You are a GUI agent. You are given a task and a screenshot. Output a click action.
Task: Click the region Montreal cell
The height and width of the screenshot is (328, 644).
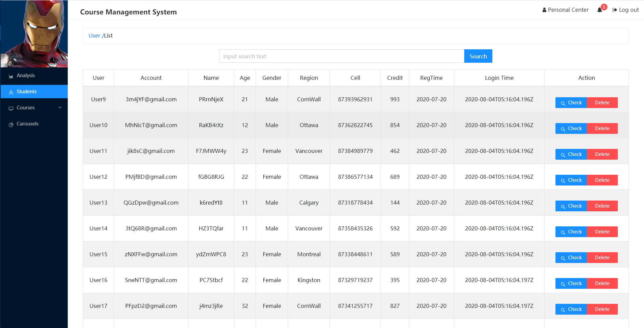click(x=309, y=254)
